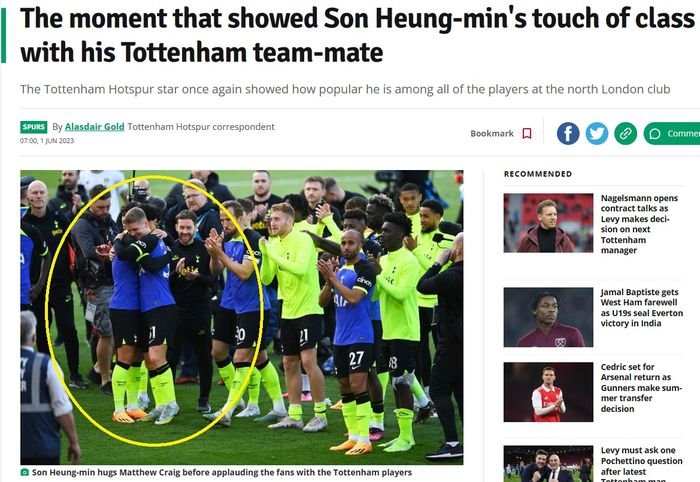Share article via Facebook icon
The width and height of the screenshot is (700, 482).
pyautogui.click(x=568, y=133)
